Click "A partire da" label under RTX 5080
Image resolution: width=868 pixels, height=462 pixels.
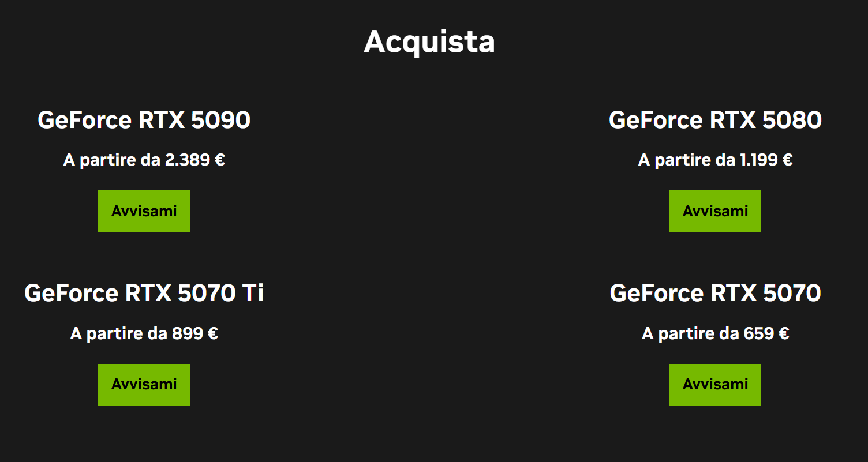(x=686, y=160)
